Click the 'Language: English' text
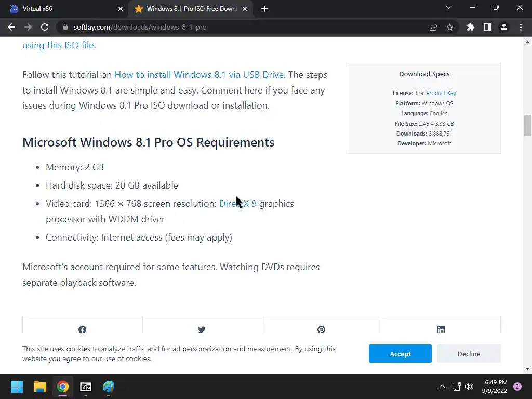The height and width of the screenshot is (399, 532). tap(424, 113)
